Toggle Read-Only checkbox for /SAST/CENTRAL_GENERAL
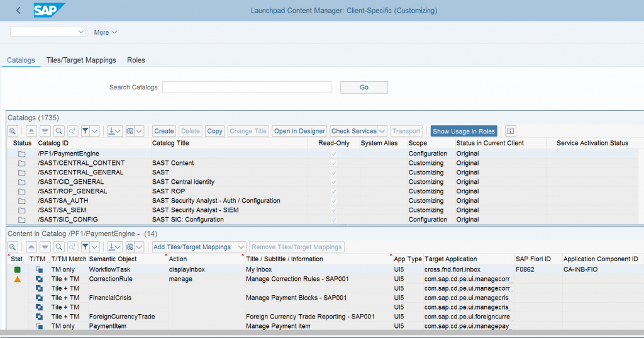The width and height of the screenshot is (644, 338). click(x=333, y=172)
